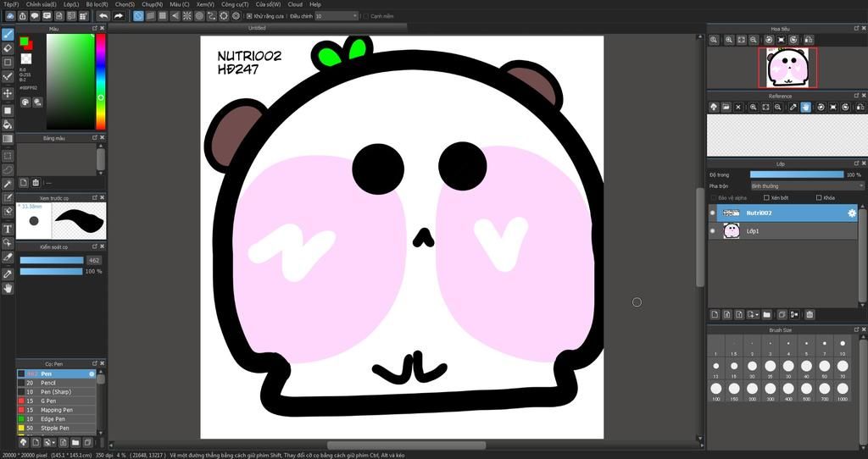Click the Redo arrow in toolbar

point(118,16)
